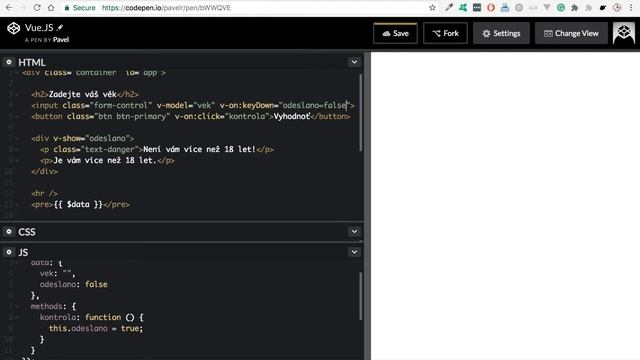Click the CodePen logo in the header
The height and width of the screenshot is (360, 640).
(x=13, y=28)
